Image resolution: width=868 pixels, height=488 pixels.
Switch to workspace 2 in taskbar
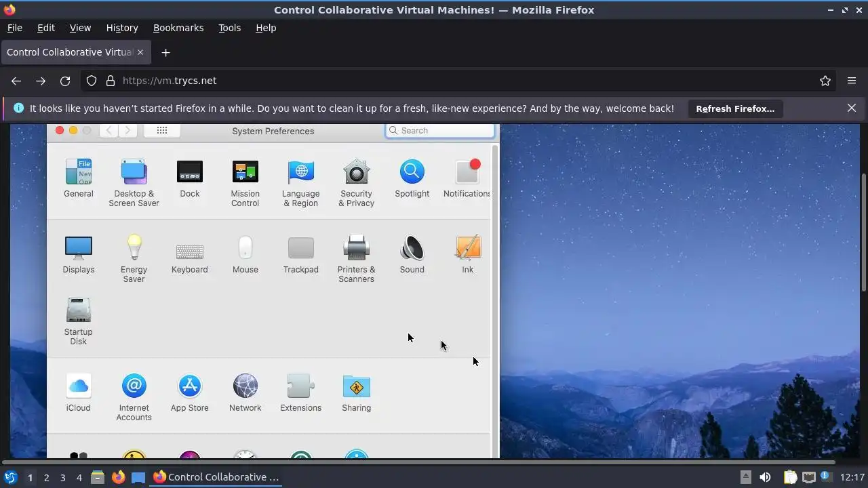pos(46,477)
